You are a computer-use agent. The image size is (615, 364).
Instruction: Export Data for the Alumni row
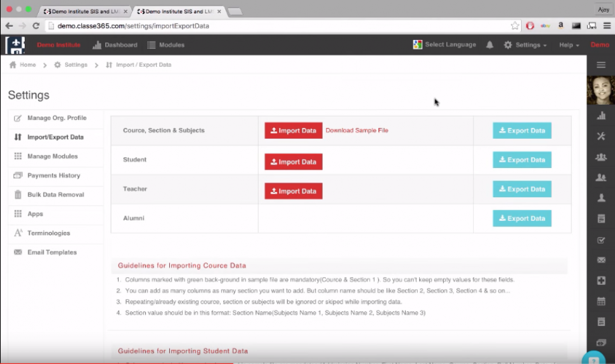click(x=522, y=219)
